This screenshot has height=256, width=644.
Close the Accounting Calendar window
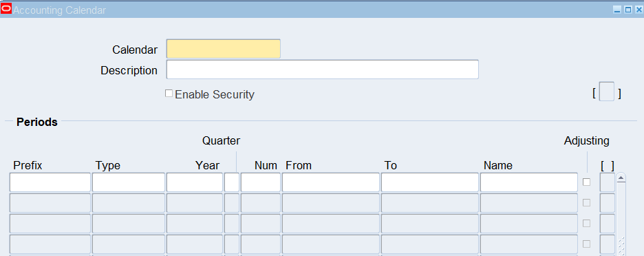coord(638,10)
